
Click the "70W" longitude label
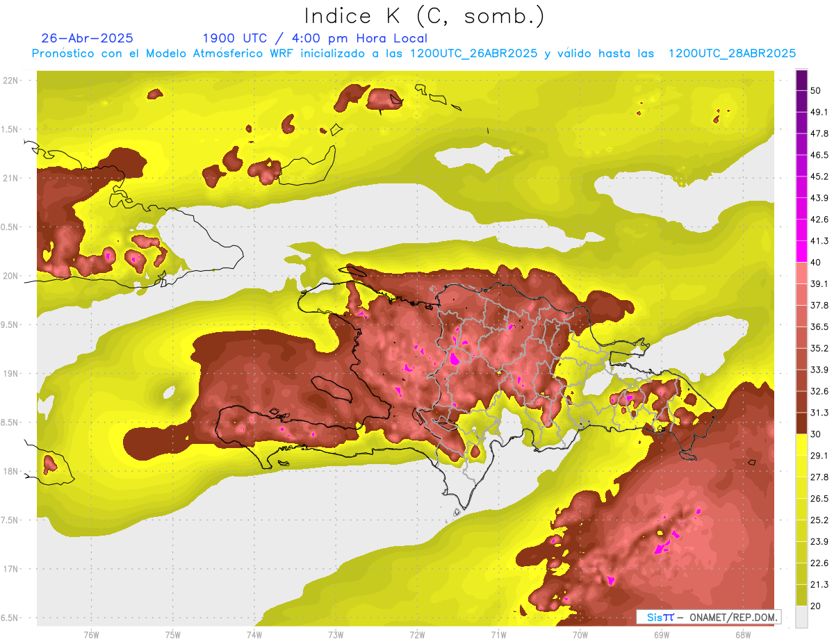tap(580, 634)
